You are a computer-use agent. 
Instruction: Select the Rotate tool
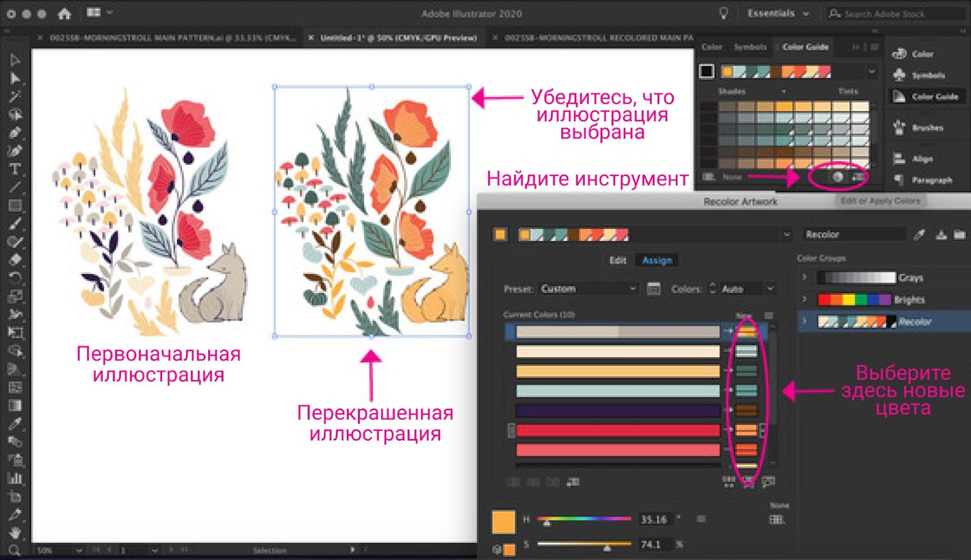[15, 278]
